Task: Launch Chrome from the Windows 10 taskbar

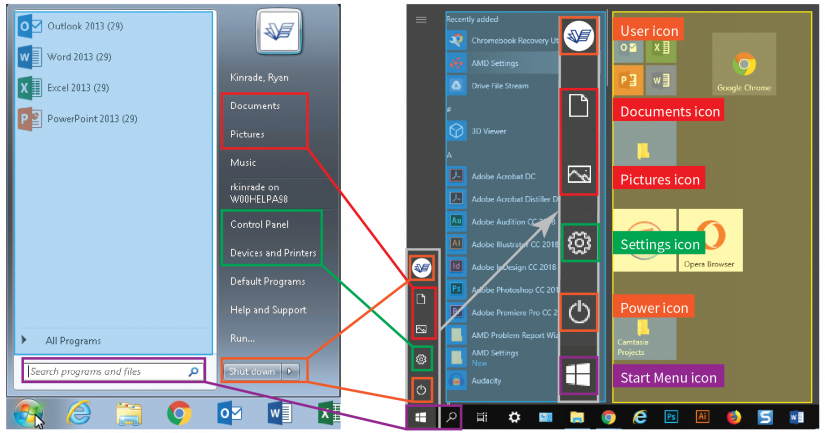Action: point(608,417)
